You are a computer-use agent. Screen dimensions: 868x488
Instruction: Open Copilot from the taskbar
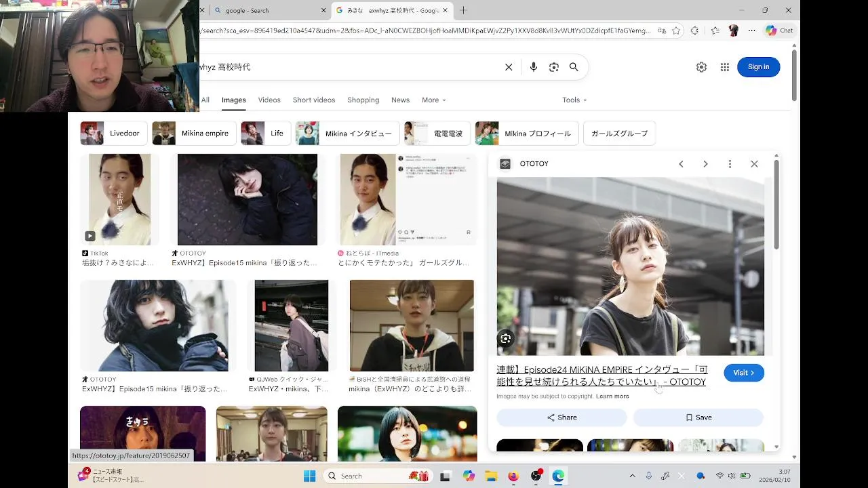(469, 476)
